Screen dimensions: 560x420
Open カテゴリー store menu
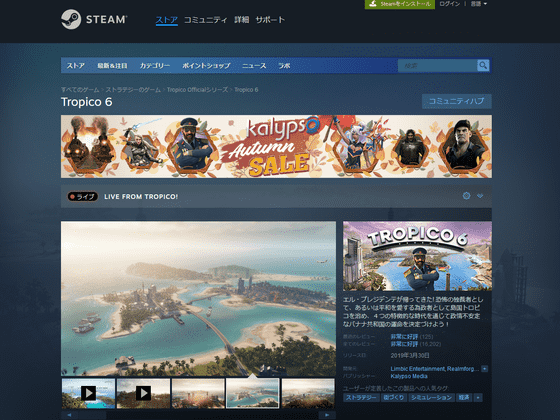click(x=155, y=66)
